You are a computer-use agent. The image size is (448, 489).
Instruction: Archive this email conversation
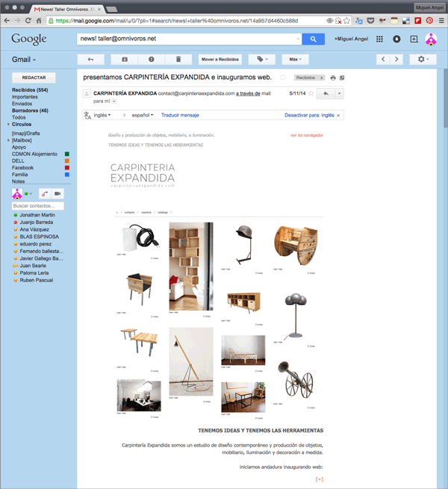pyautogui.click(x=124, y=59)
